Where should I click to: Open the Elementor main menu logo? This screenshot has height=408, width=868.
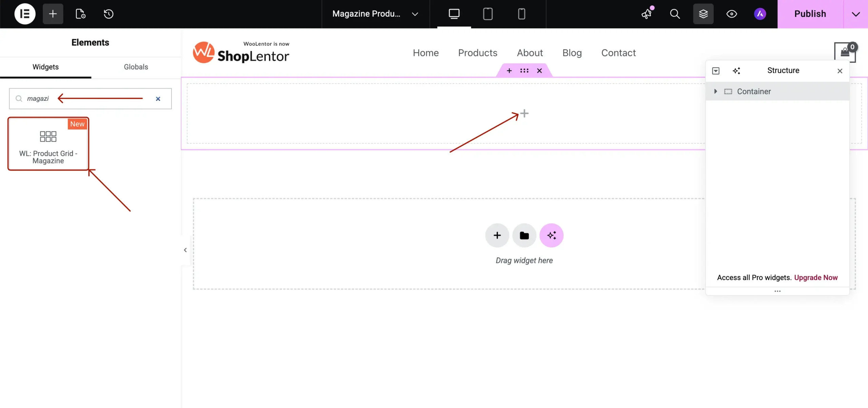point(24,14)
